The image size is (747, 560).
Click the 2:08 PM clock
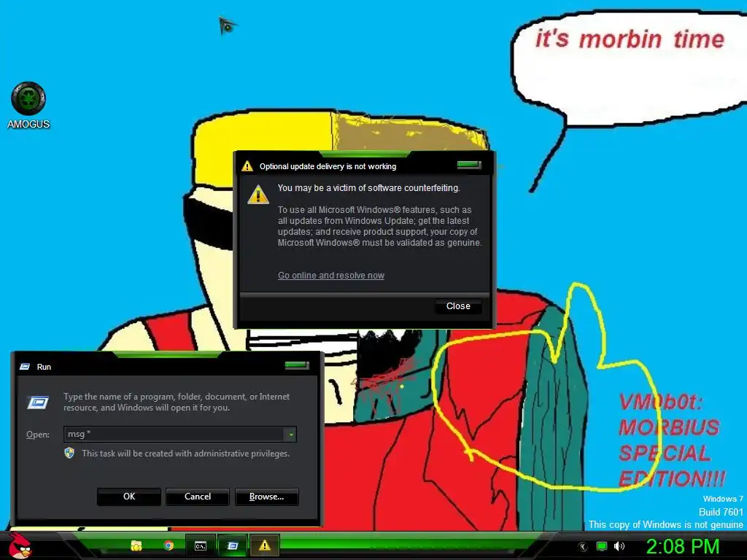pos(682,546)
